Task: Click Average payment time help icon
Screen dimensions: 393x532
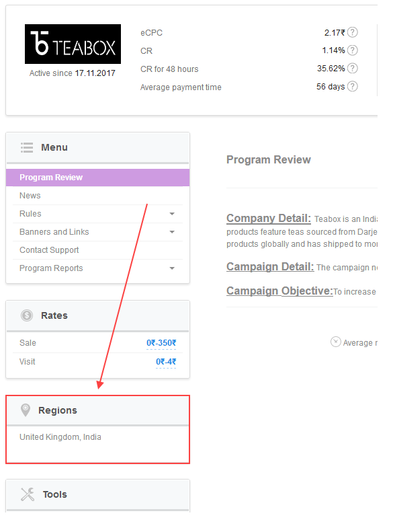Action: click(x=352, y=86)
